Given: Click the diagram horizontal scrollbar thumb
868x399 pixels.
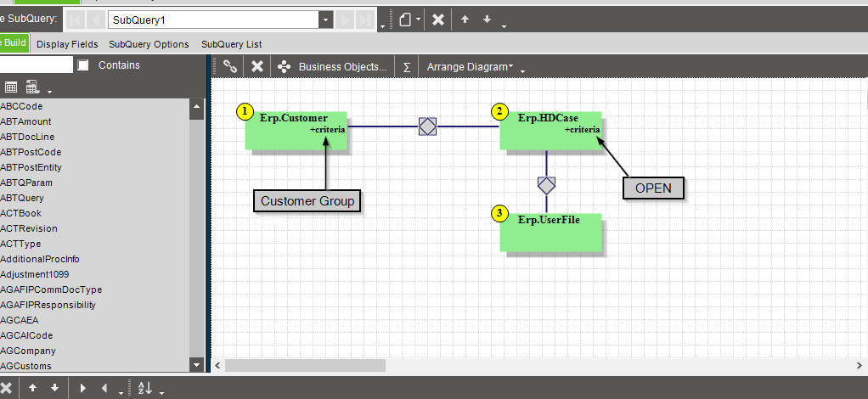Looking at the screenshot, I should 305,365.
